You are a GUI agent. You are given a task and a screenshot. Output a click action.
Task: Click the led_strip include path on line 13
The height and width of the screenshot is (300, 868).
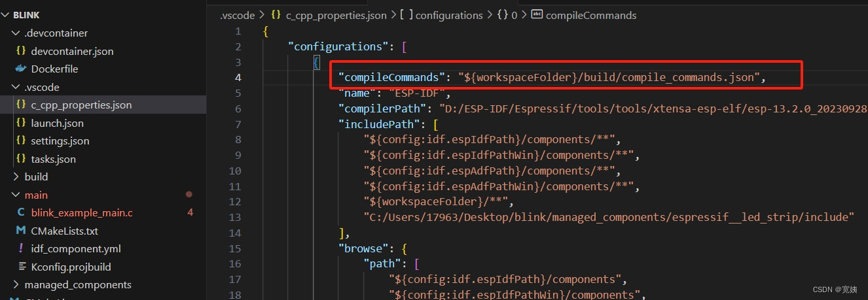tap(609, 217)
